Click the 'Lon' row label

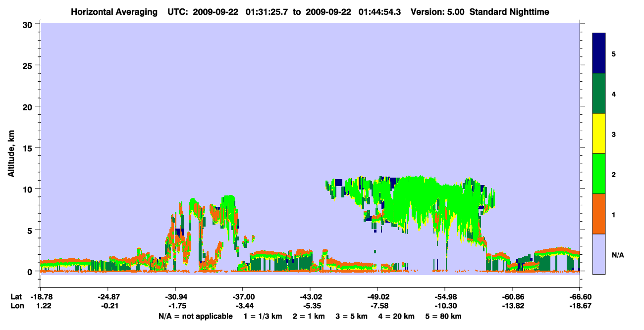click(x=17, y=306)
